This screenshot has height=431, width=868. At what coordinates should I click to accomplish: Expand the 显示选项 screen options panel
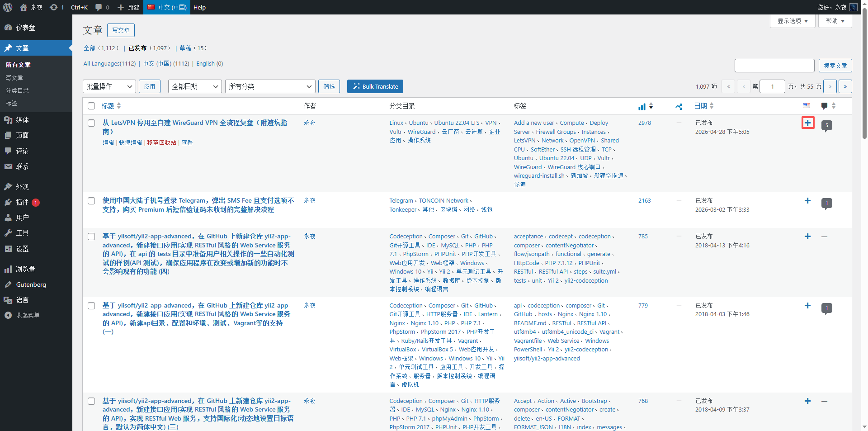click(793, 21)
